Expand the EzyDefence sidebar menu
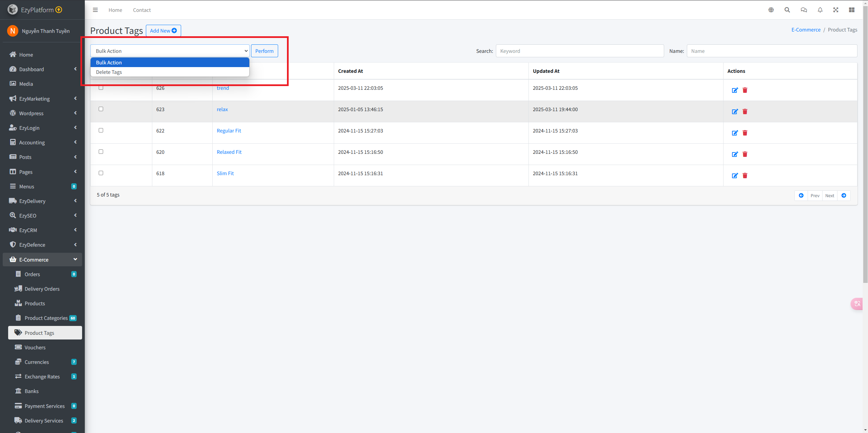 click(42, 245)
